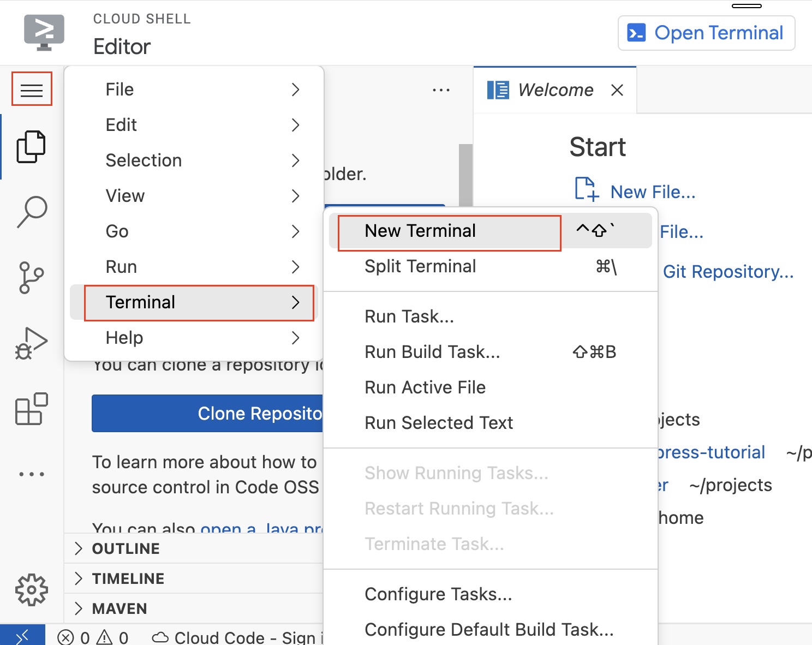Open the Manage settings gear icon

pos(31,589)
